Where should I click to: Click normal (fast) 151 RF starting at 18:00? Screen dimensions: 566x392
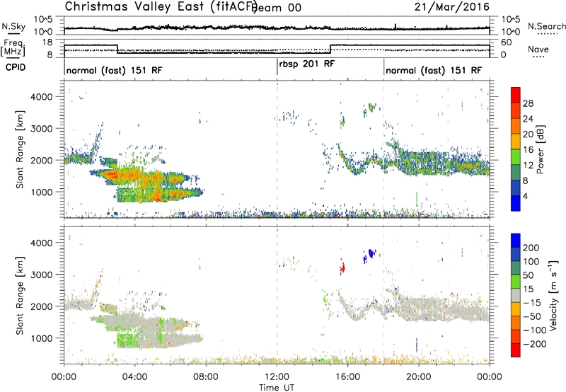(434, 70)
